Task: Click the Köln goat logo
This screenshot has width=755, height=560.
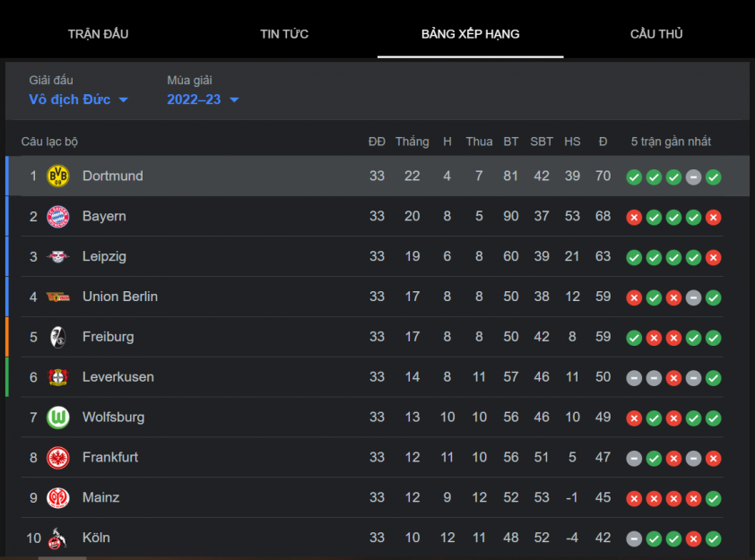Action: 57,538
